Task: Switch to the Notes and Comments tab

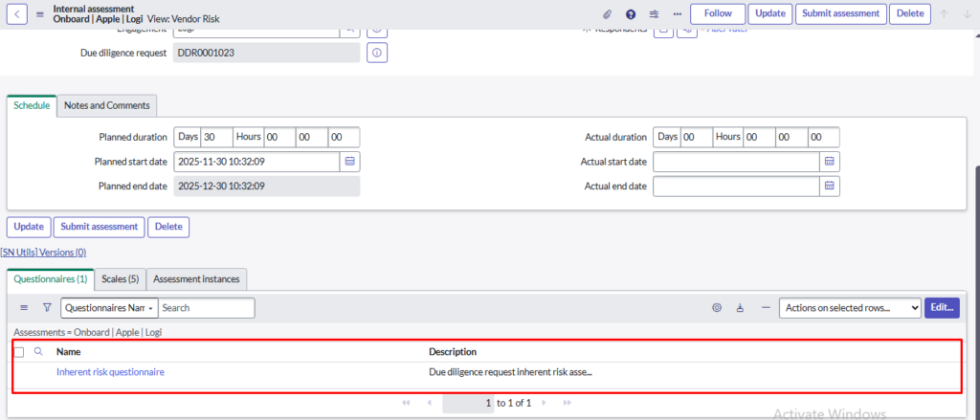Action: [106, 105]
